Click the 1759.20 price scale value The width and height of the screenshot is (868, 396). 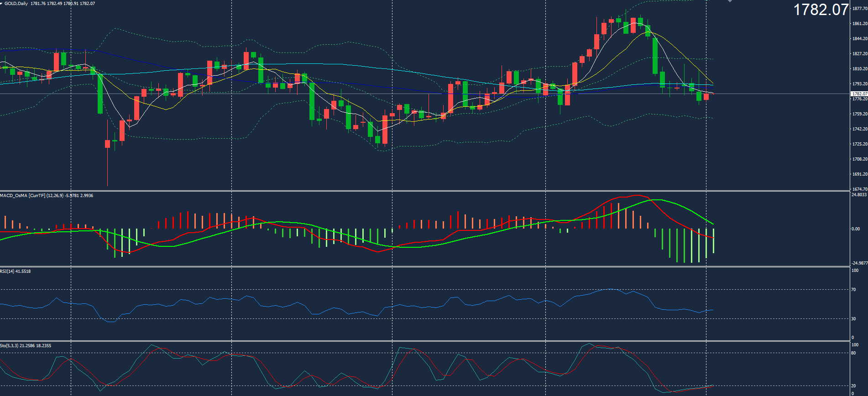point(860,114)
